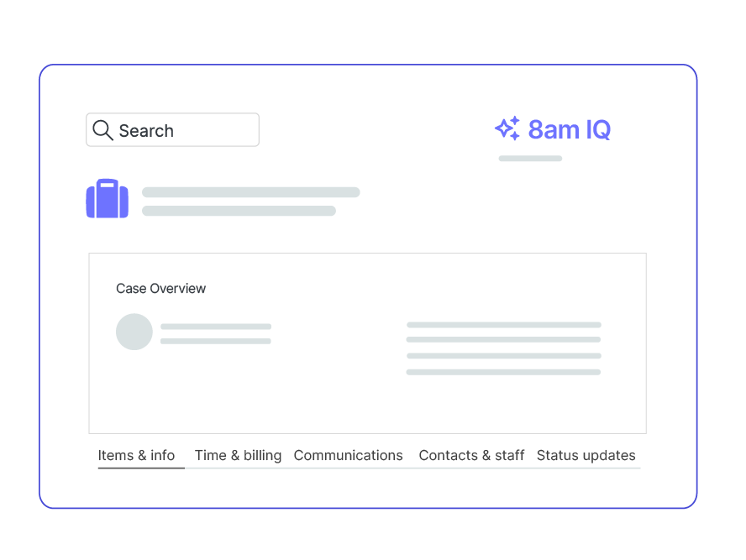Image resolution: width=746 pixels, height=560 pixels.
Task: Click the gray circular avatar in Case Overview
Action: point(134,332)
